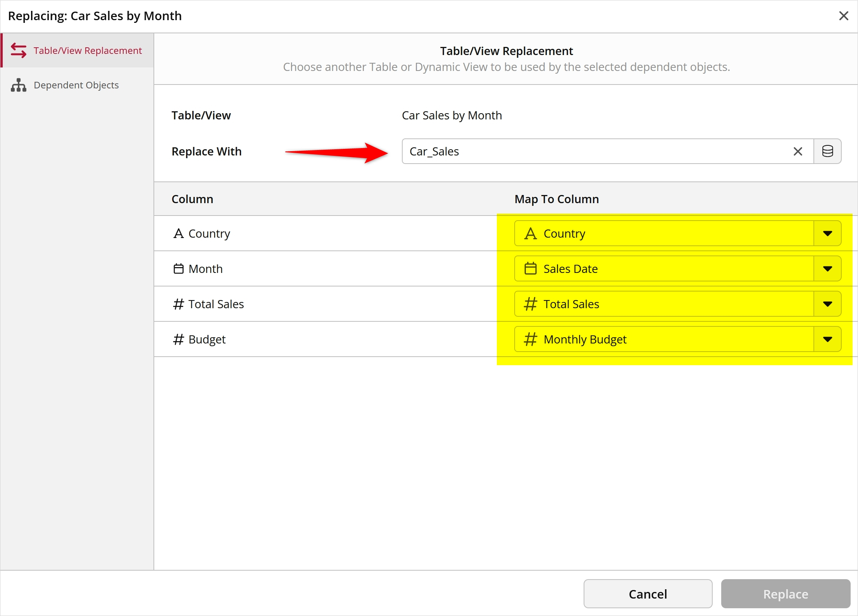
Task: Expand the Monthly Budget mapping dropdown arrow
Action: [x=827, y=339]
